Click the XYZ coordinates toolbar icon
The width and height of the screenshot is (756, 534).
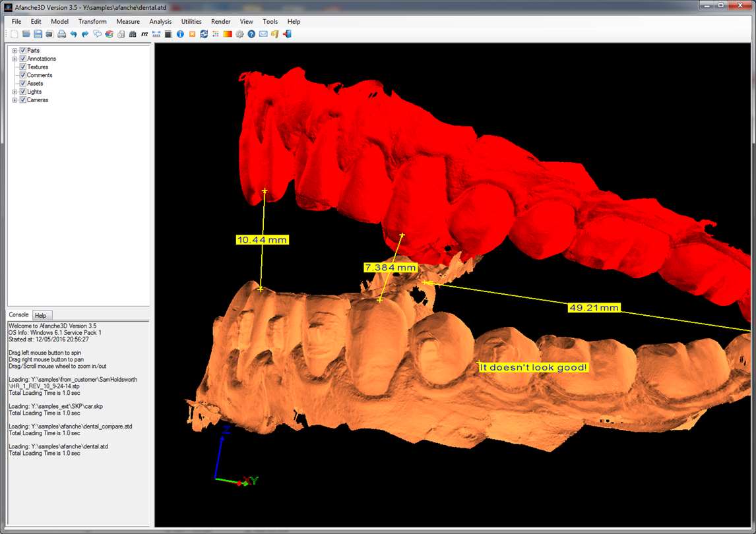point(144,34)
